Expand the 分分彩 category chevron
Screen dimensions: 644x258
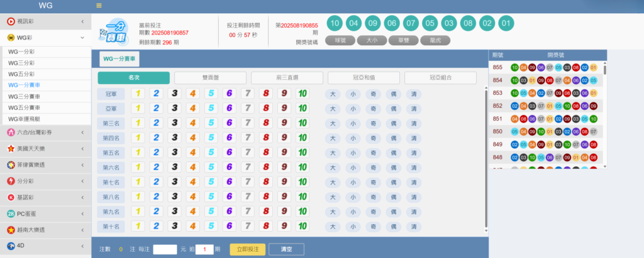tap(82, 181)
